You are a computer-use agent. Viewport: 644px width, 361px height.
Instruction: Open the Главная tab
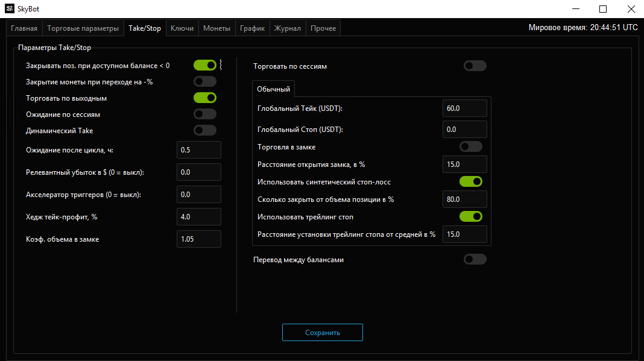click(24, 28)
